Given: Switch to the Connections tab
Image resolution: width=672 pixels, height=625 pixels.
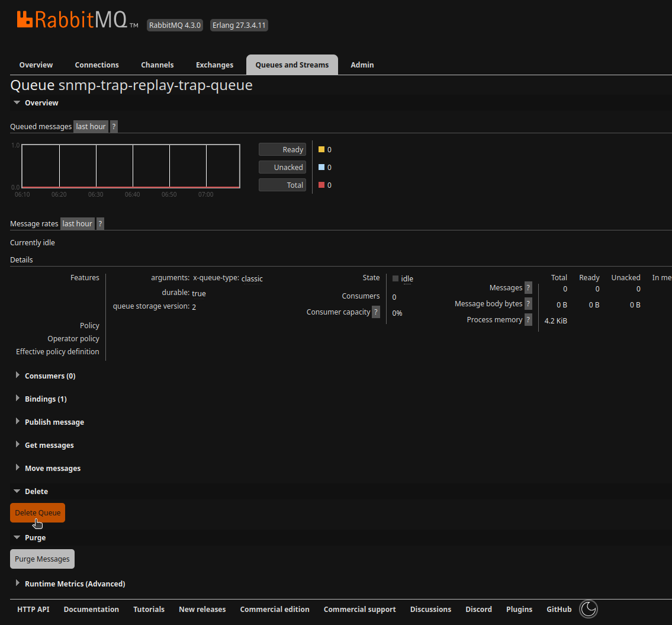Looking at the screenshot, I should [97, 65].
